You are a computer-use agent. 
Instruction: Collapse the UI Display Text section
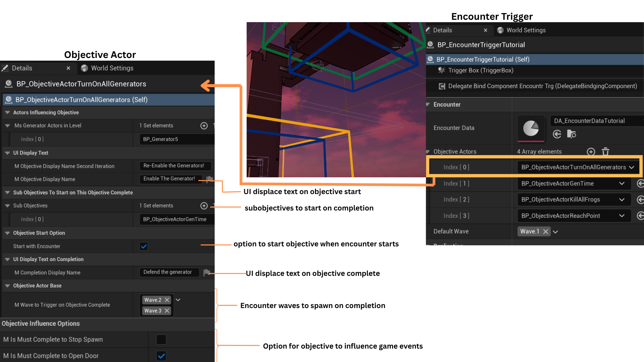pyautogui.click(x=7, y=153)
